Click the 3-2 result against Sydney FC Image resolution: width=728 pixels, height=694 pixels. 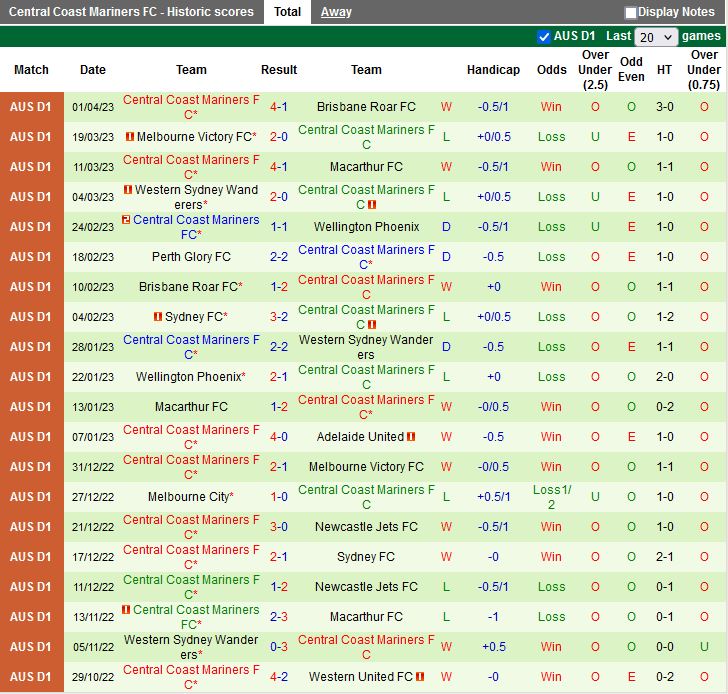click(279, 317)
